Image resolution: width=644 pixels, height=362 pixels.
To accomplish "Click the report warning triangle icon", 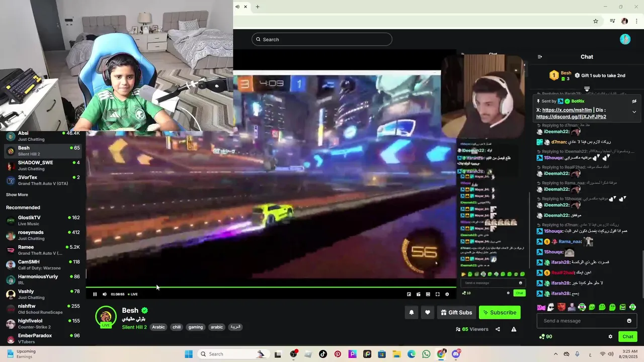I will pyautogui.click(x=514, y=329).
